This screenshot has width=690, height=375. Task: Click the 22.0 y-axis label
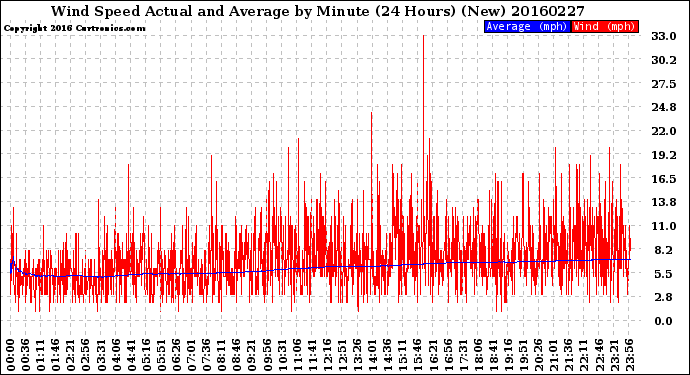tap(664, 131)
